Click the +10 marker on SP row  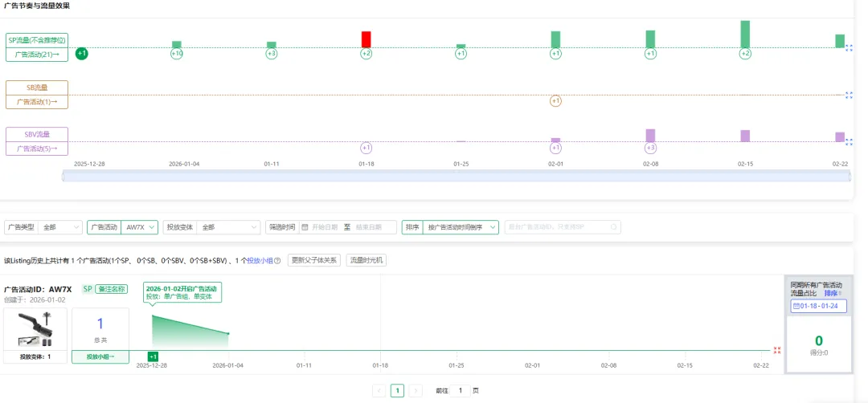coord(177,54)
